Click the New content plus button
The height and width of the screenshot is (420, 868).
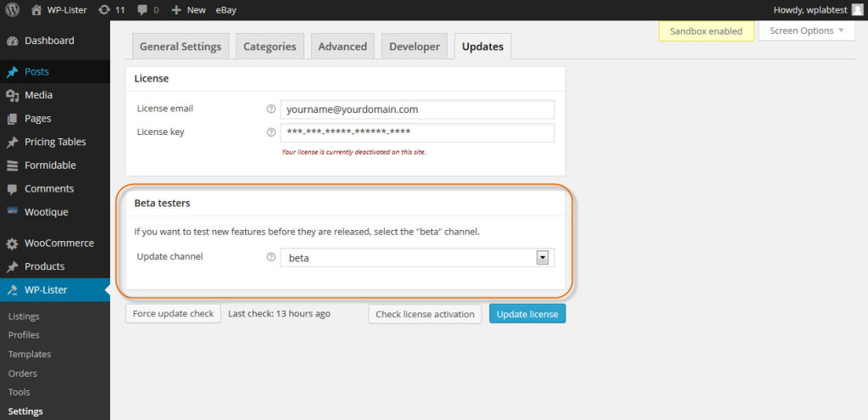189,9
